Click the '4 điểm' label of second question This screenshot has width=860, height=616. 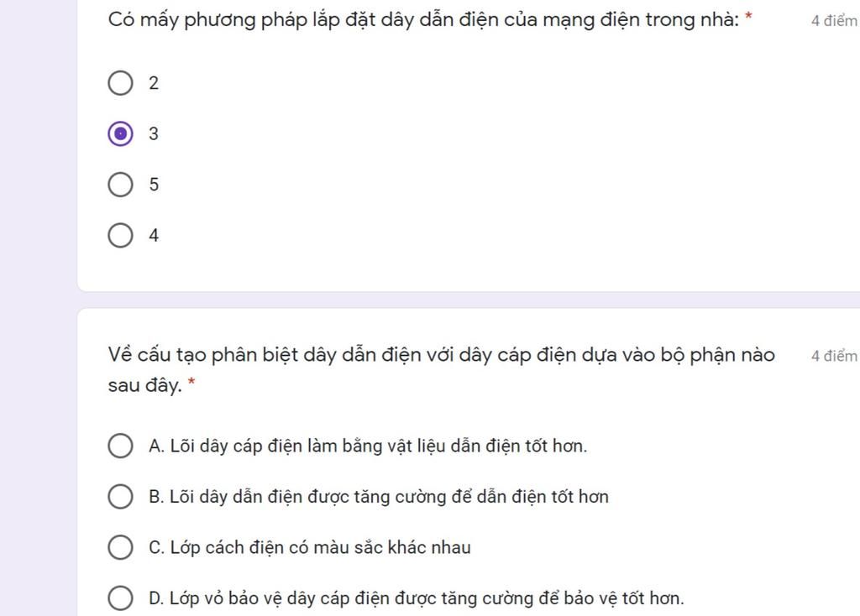834,356
